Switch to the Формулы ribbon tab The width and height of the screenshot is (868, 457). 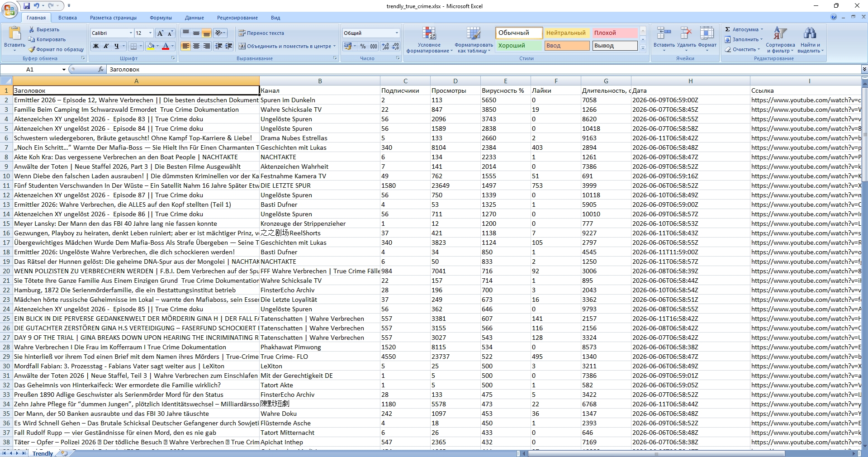[x=161, y=18]
